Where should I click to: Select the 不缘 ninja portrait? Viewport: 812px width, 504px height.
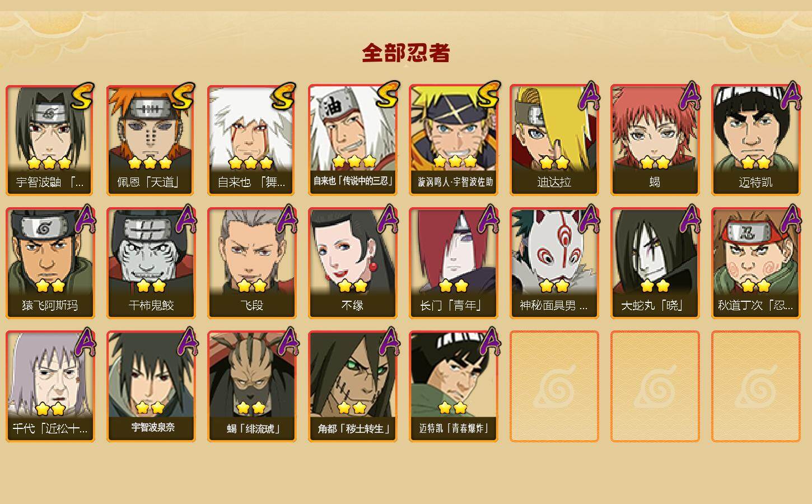[352, 263]
